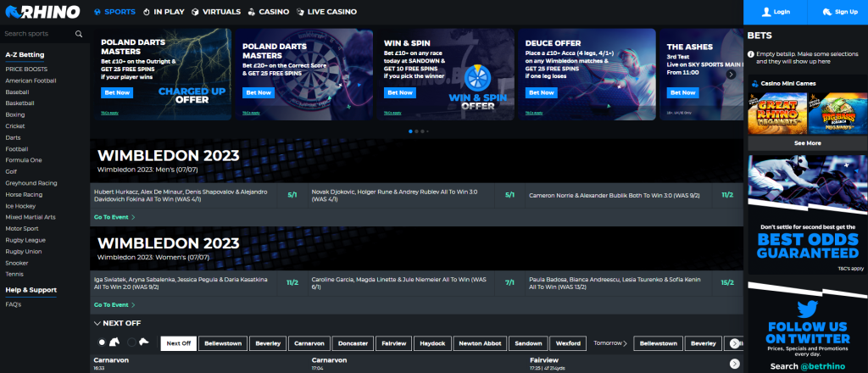Click Bet Now on Deuce Offer
The width and height of the screenshot is (868, 373).
pos(542,92)
